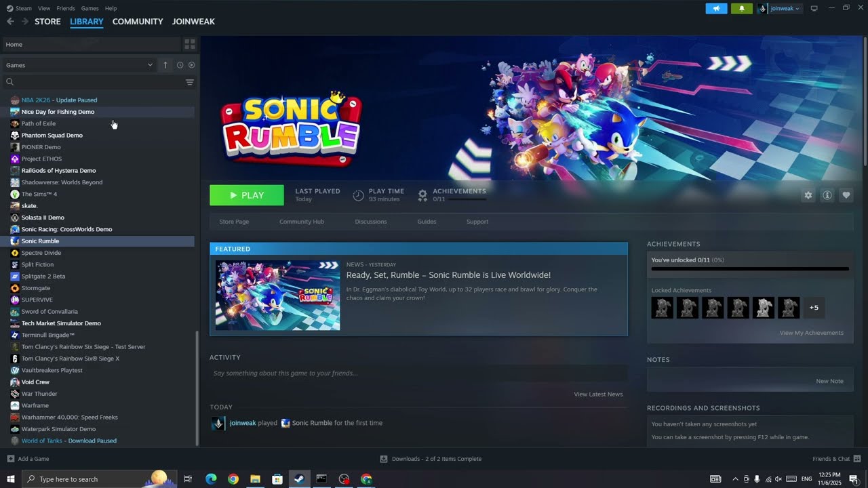Create a New Note
The image size is (868, 488).
(830, 381)
